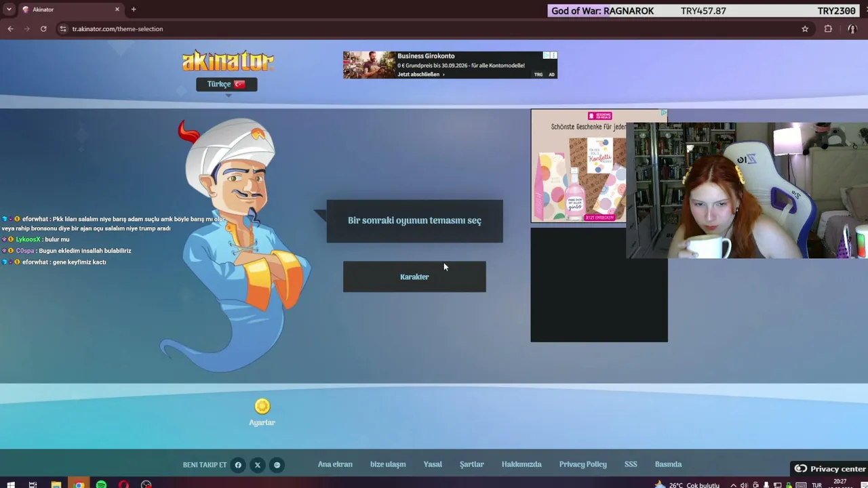Viewport: 868px width, 488px height.
Task: Open Task View in the taskbar
Action: pyautogui.click(x=33, y=485)
